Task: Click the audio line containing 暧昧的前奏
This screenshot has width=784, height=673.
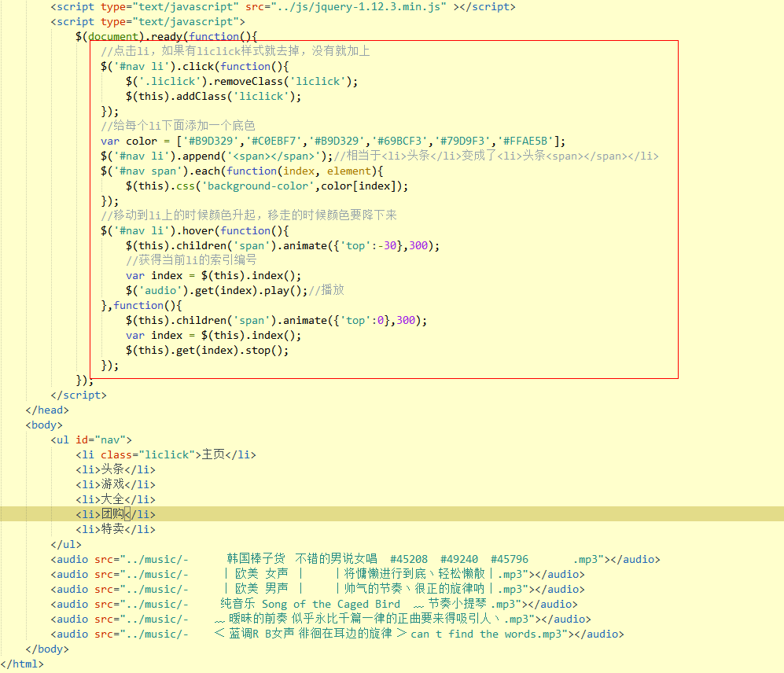Action: pos(321,619)
